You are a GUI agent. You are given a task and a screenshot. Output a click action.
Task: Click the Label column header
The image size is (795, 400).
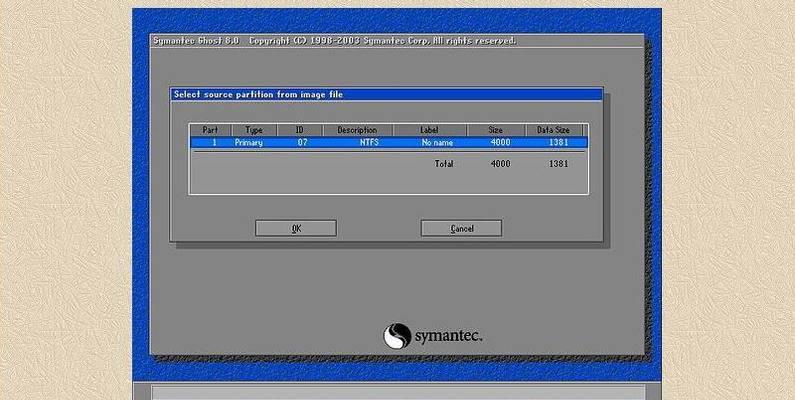[429, 130]
